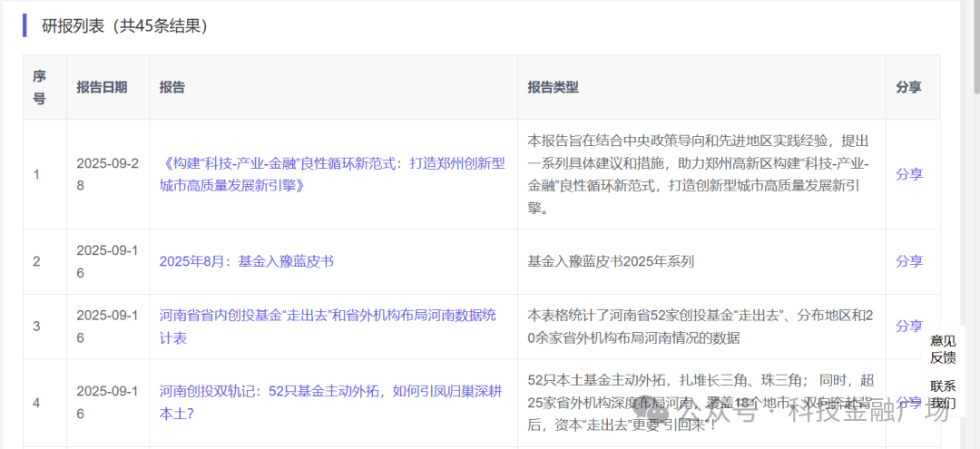980x449 pixels.
Task: Click the 报告日期 column header
Action: click(102, 87)
